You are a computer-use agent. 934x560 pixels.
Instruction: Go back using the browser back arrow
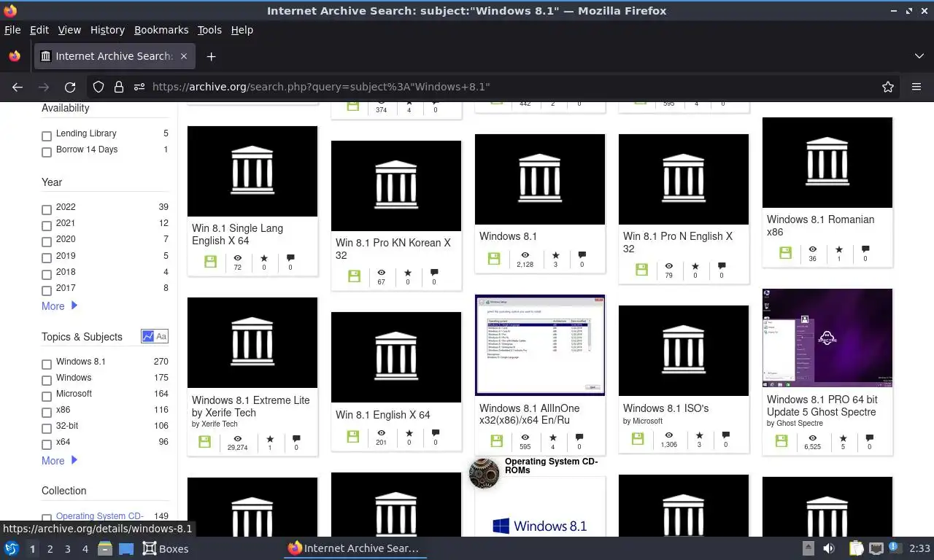point(18,87)
